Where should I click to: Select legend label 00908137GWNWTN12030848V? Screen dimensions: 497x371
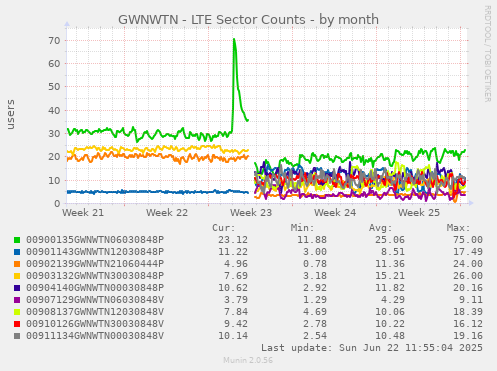pos(95,312)
